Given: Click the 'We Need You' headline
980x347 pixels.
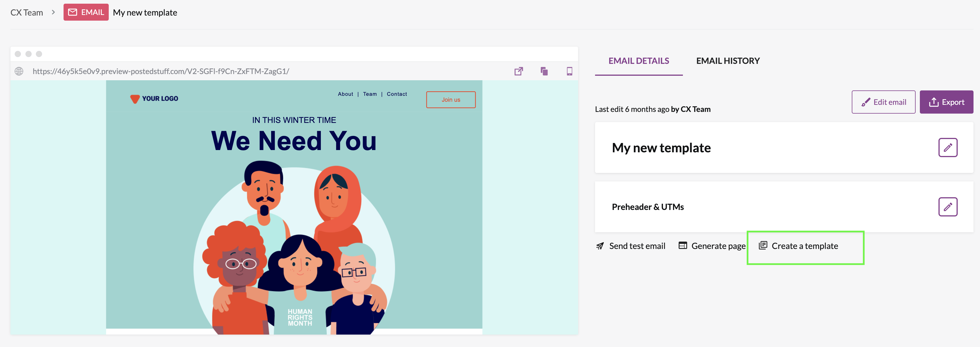Looking at the screenshot, I should (294, 141).
